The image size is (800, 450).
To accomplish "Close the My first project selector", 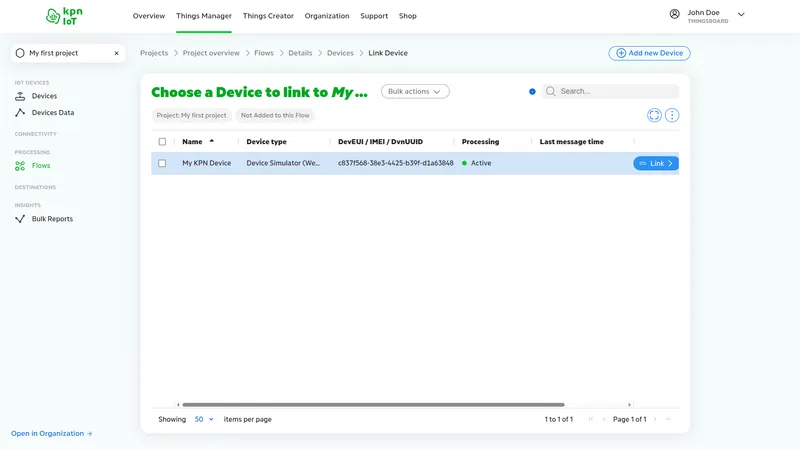I will (x=116, y=53).
